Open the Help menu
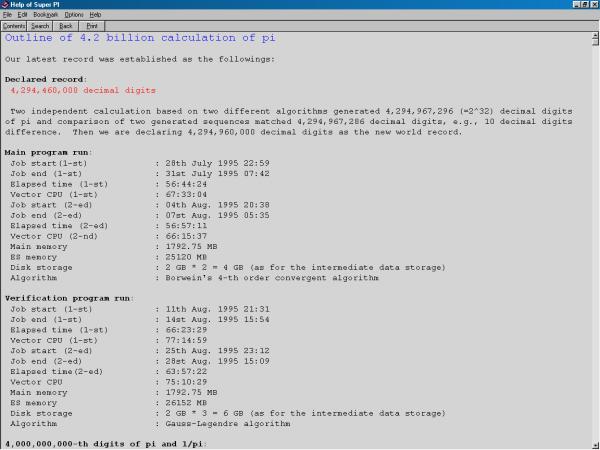The height and width of the screenshot is (450, 600). pos(95,15)
